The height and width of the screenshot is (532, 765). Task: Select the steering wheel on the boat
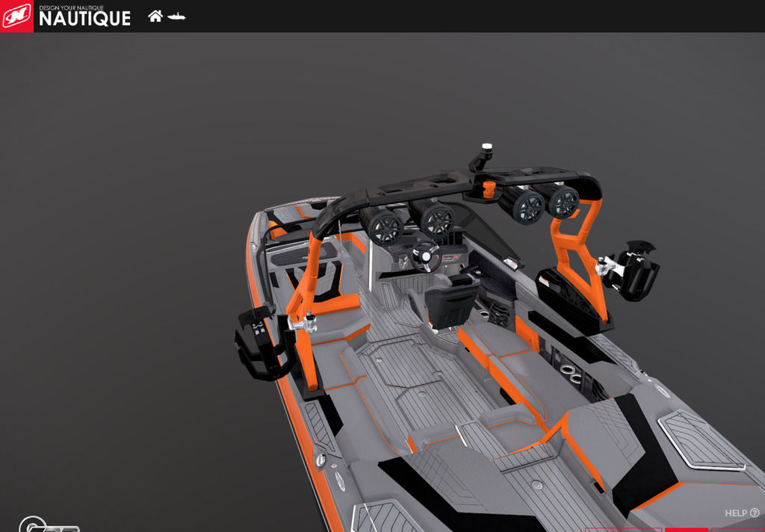pyautogui.click(x=426, y=256)
